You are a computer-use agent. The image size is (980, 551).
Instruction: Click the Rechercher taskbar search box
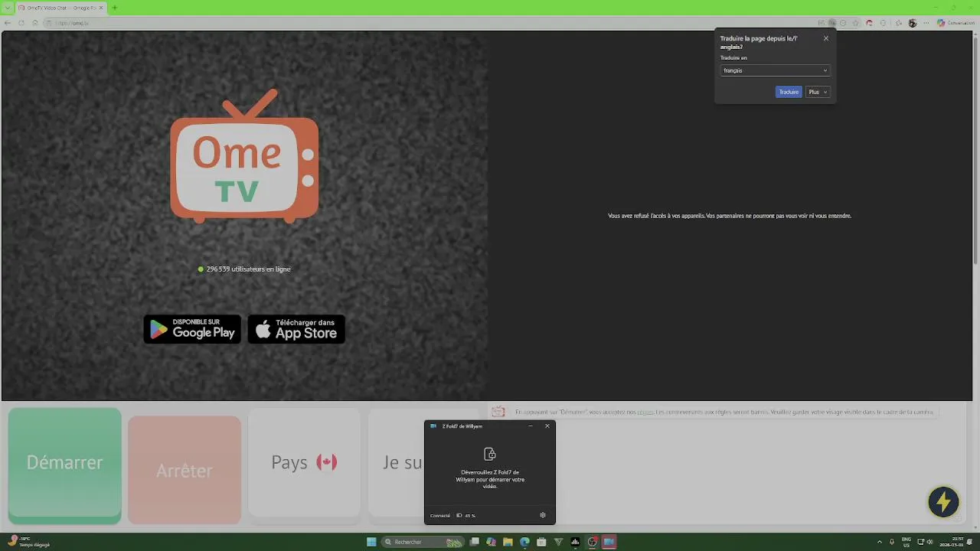pyautogui.click(x=423, y=542)
